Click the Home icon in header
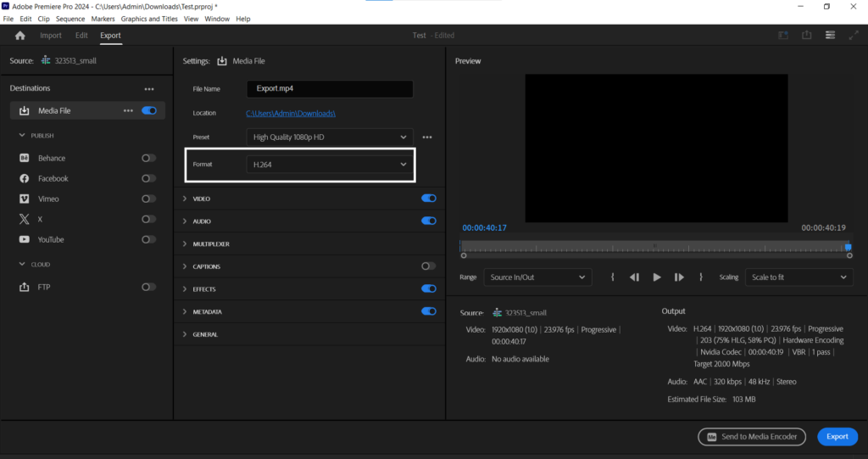 19,36
